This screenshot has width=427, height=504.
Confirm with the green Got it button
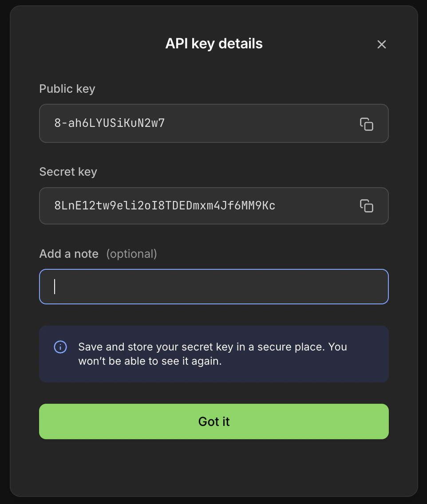pyautogui.click(x=213, y=421)
